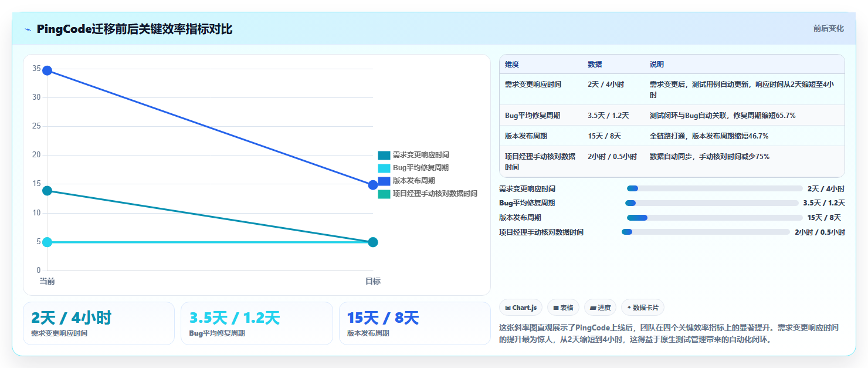Toggle the Bug平均修复周期 legend color box
The image size is (868, 368).
[384, 168]
